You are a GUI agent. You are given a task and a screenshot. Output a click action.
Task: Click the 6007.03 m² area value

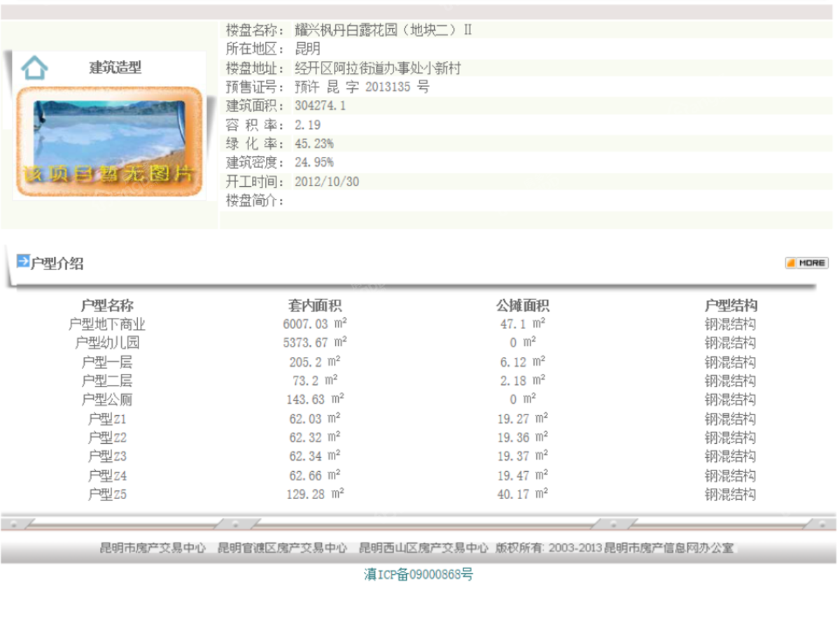click(315, 324)
